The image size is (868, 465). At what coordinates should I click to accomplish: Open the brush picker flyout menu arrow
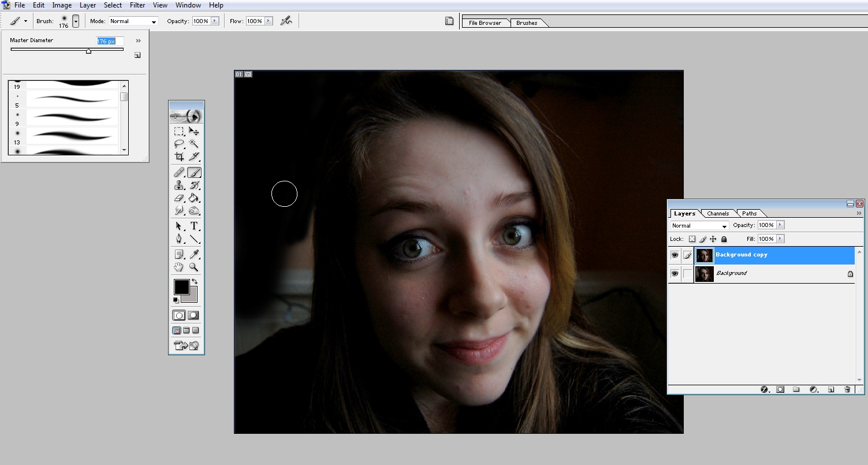point(138,41)
